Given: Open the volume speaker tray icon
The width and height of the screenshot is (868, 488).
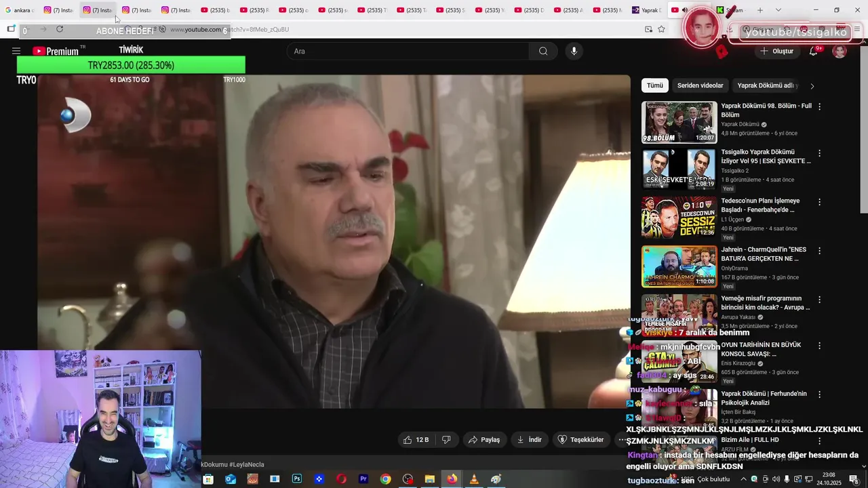Looking at the screenshot, I should [776, 479].
